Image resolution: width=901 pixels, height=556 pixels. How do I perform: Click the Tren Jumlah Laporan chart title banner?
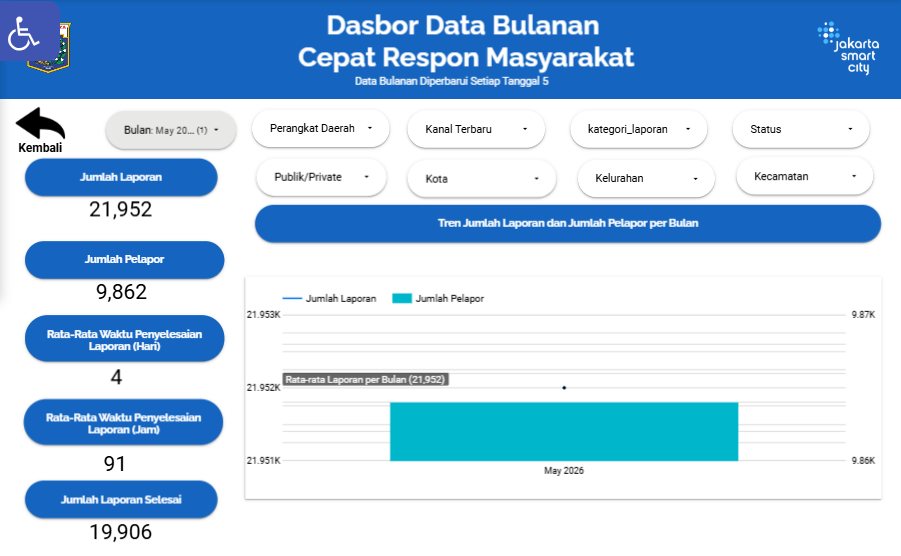pyautogui.click(x=568, y=223)
